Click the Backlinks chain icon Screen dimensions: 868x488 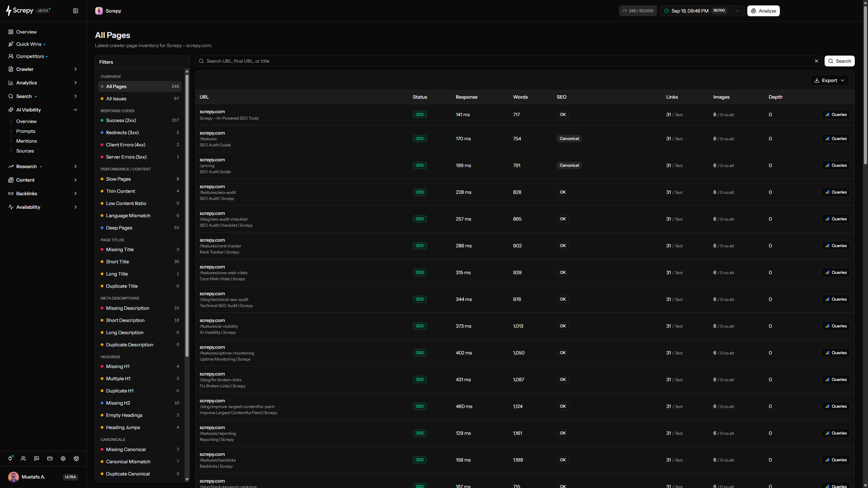[11, 194]
